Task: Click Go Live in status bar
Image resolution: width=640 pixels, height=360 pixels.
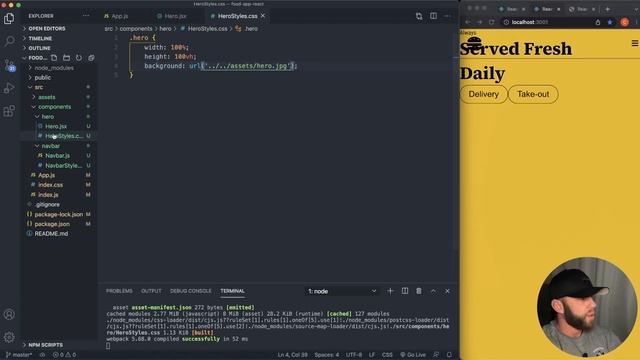Action: point(413,355)
